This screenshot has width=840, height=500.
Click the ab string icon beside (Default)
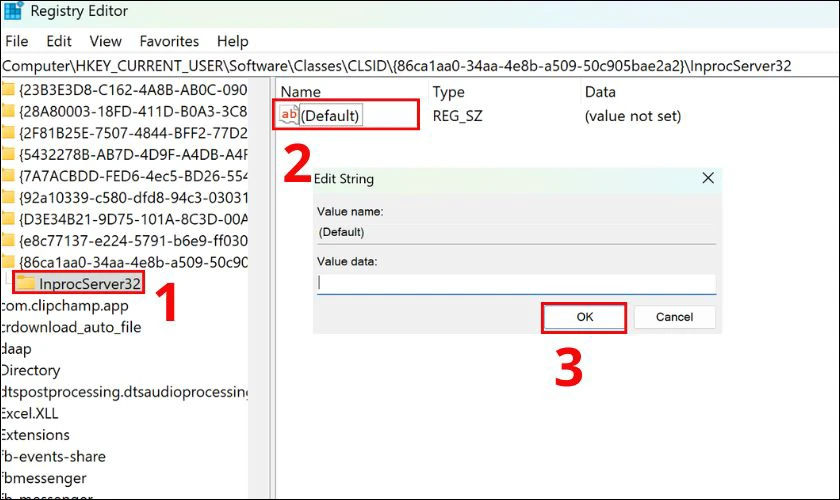tap(289, 114)
